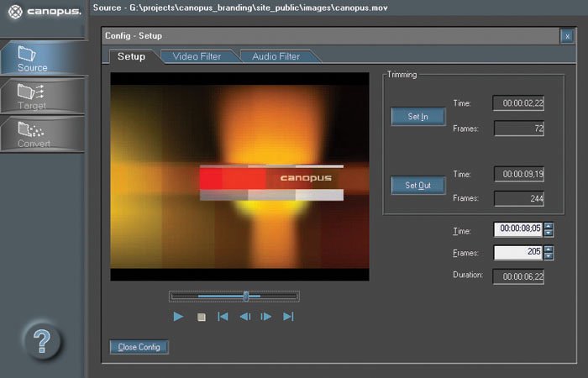588x378 pixels.
Task: Increase the Time value with up arrow
Action: click(x=549, y=226)
